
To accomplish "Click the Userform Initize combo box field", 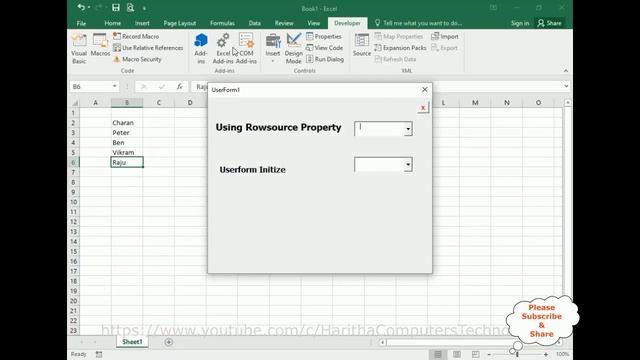I will click(x=380, y=164).
